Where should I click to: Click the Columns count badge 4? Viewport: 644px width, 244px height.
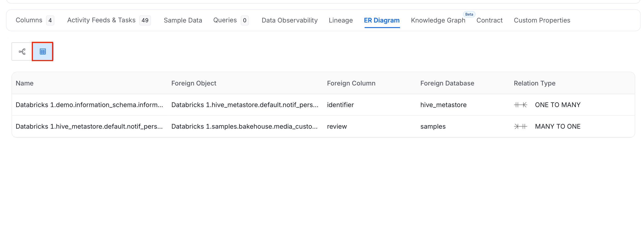[50, 20]
